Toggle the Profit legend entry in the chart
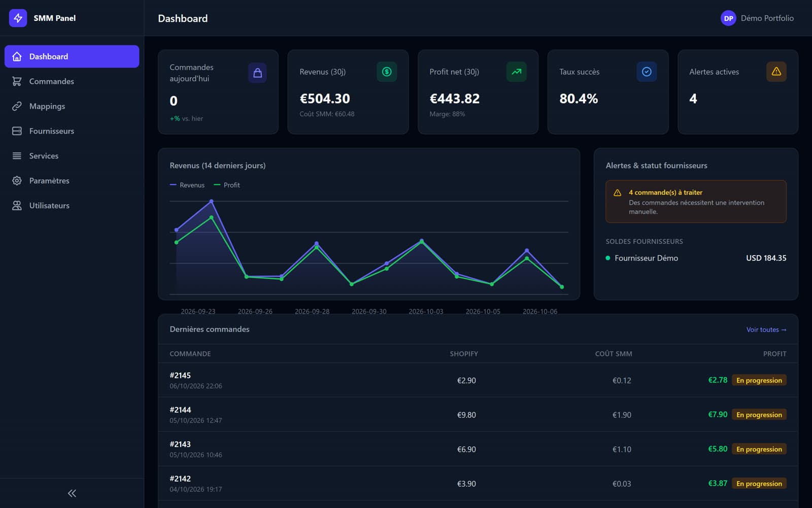Viewport: 812px width, 508px height. [227, 185]
